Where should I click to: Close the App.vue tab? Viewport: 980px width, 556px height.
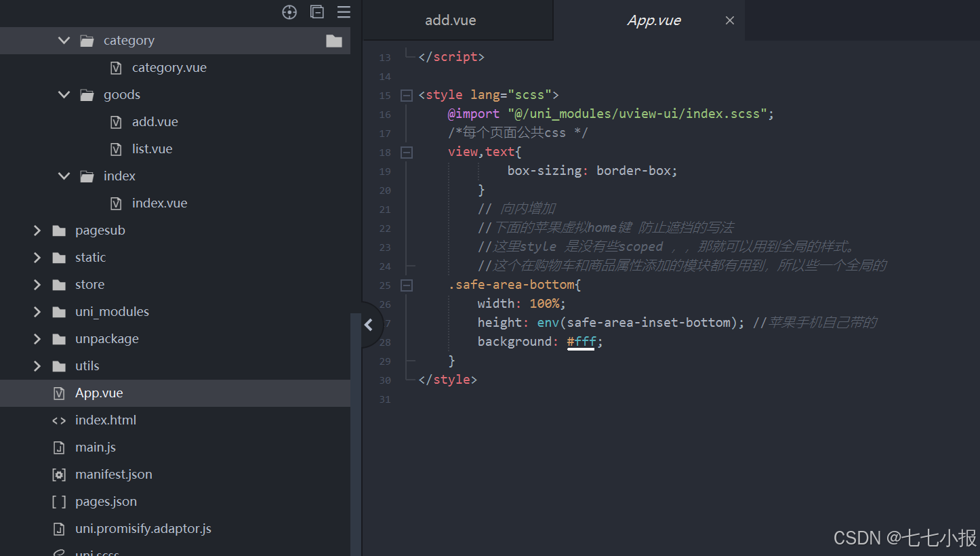pos(730,20)
